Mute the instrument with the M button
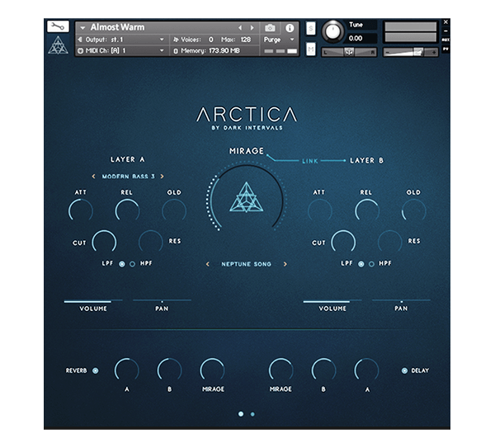Image resolution: width=495 pixels, height=448 pixels. point(311,49)
